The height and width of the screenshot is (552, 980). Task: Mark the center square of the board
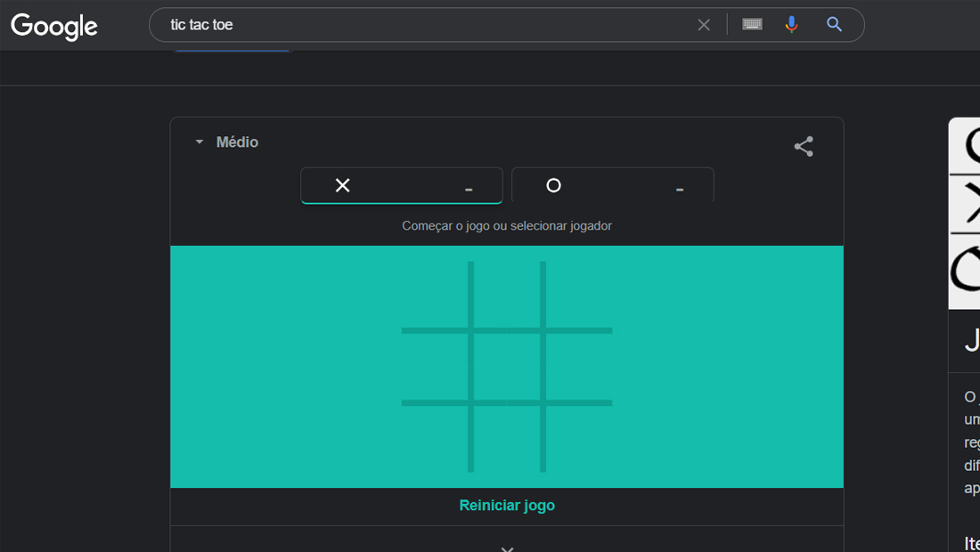pos(507,367)
